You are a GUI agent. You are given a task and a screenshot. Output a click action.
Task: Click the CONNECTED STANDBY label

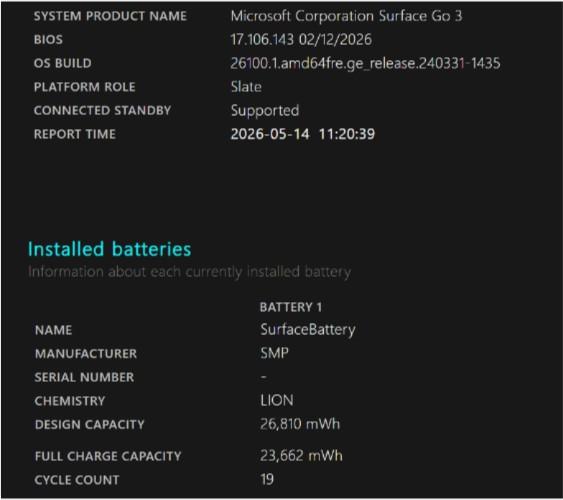[102, 111]
